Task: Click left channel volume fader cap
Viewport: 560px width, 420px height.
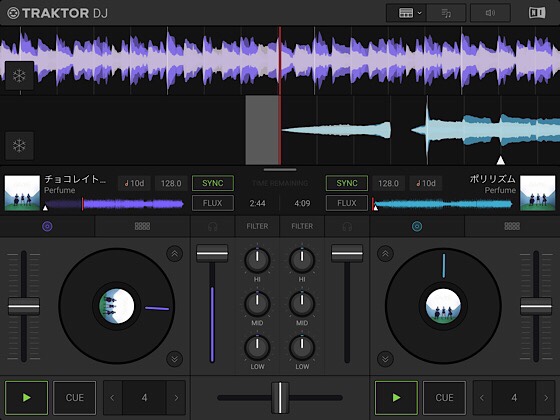Action: [212, 253]
